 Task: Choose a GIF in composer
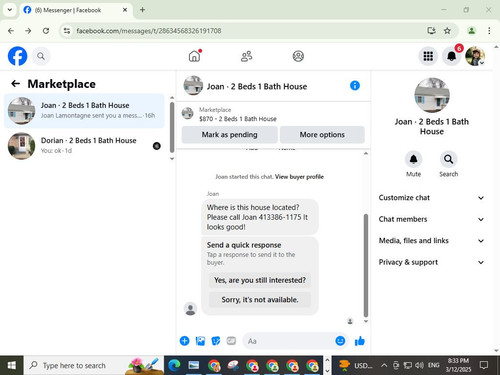pos(231,341)
